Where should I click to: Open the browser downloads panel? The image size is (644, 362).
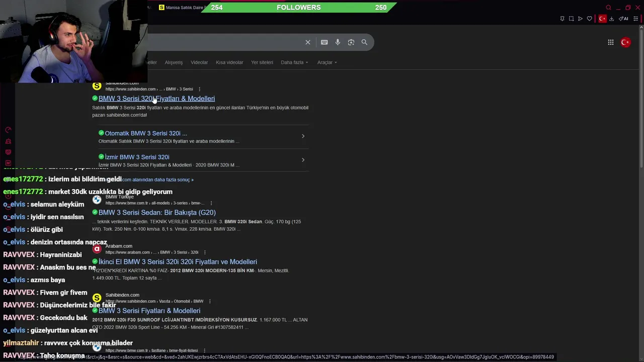click(x=611, y=19)
